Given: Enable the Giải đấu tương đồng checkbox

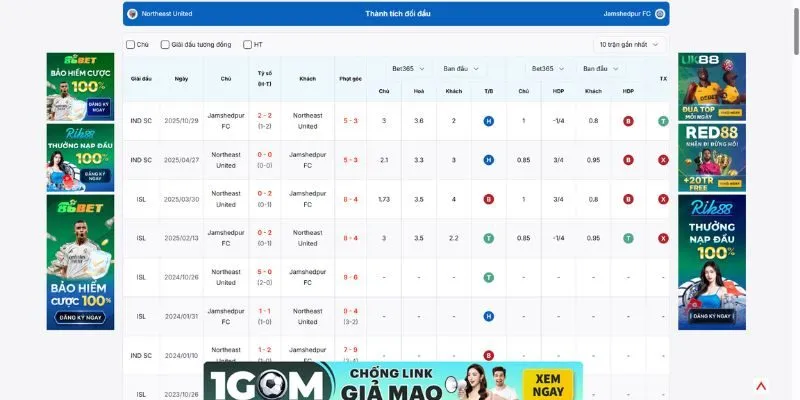Looking at the screenshot, I should (165, 44).
